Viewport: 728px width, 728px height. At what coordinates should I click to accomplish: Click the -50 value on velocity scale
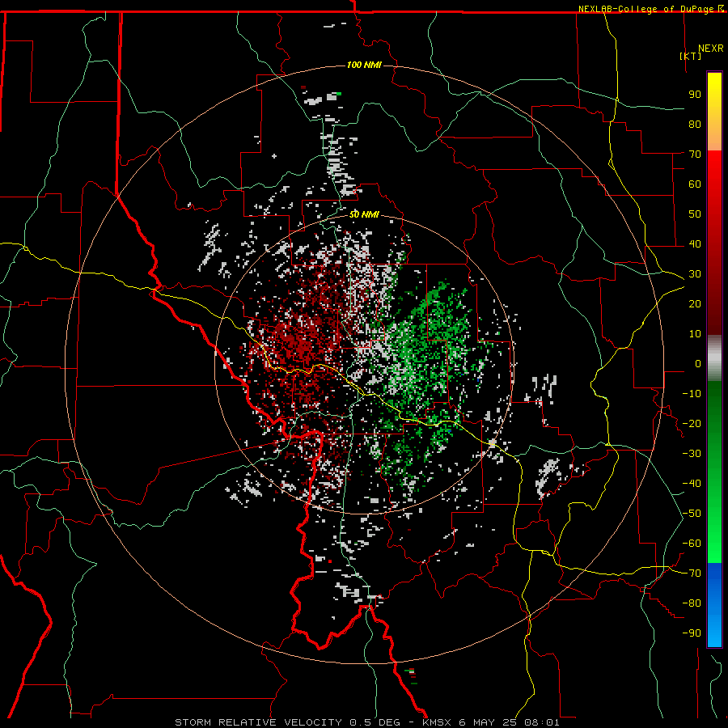tap(692, 514)
